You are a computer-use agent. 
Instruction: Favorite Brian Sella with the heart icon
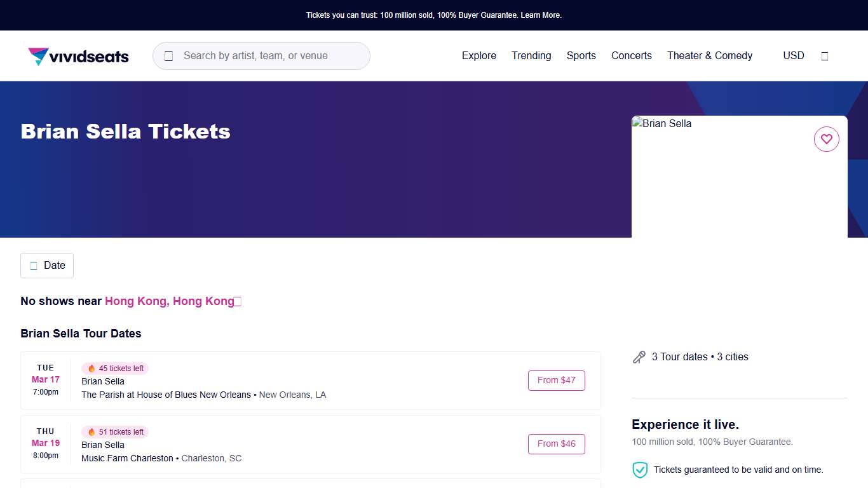(x=826, y=139)
